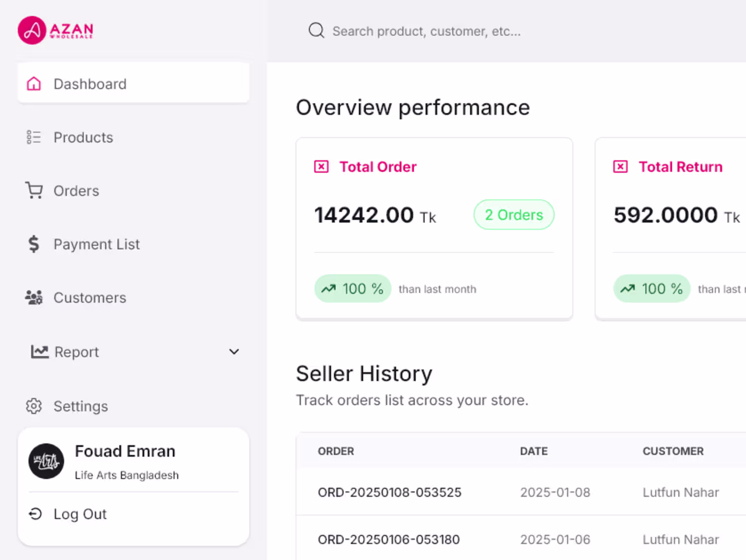The height and width of the screenshot is (560, 746).
Task: Click the Dashboard home icon
Action: pos(34,84)
